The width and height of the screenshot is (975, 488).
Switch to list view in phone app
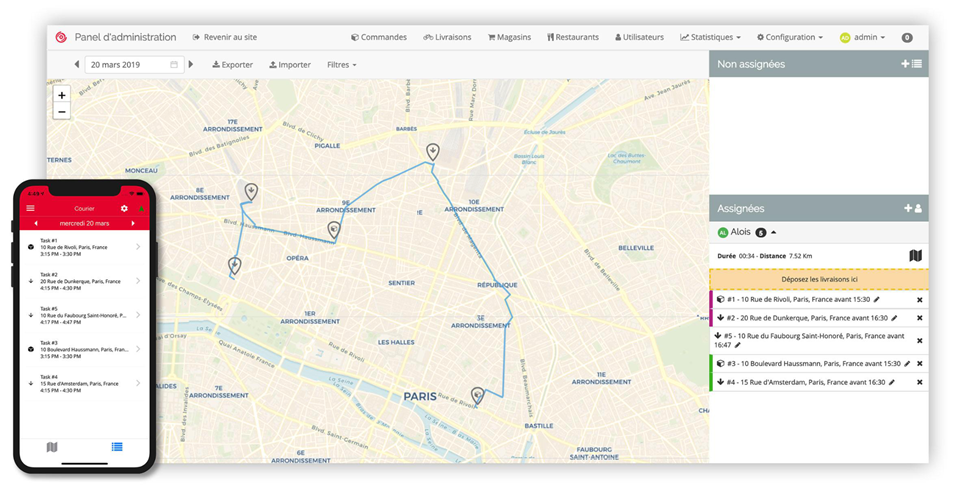(x=117, y=446)
